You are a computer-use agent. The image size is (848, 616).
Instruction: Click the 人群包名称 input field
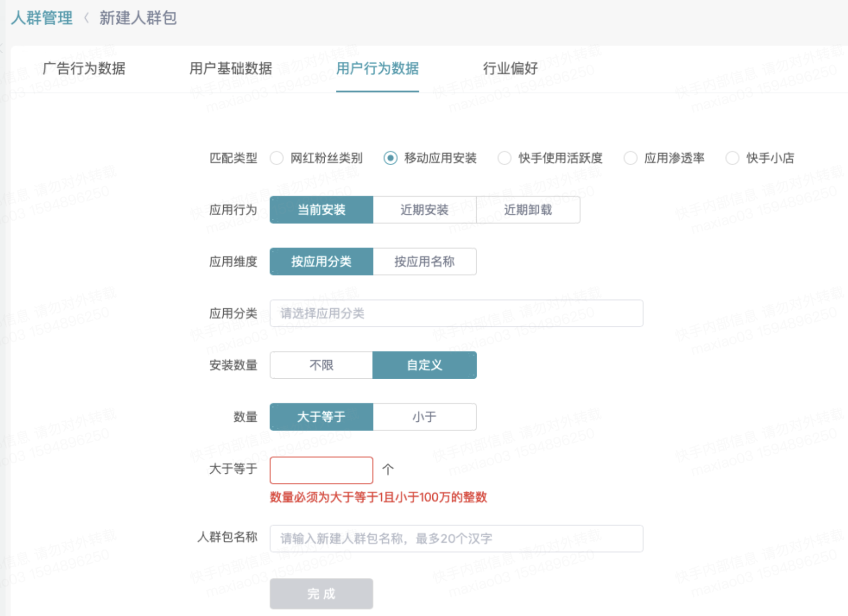(456, 538)
